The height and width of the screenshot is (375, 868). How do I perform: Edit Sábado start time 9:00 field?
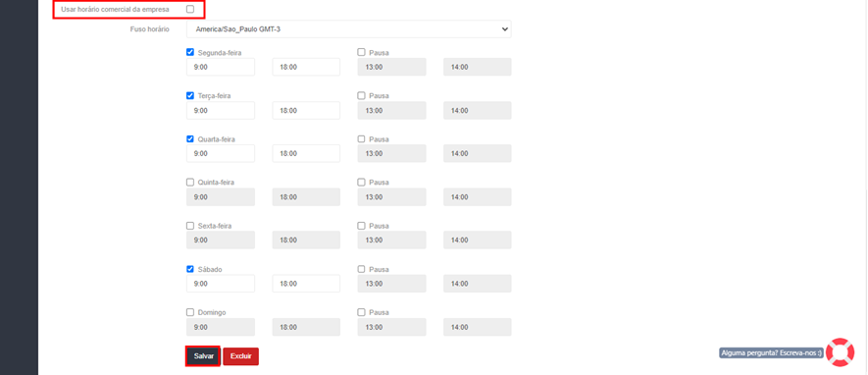point(221,284)
